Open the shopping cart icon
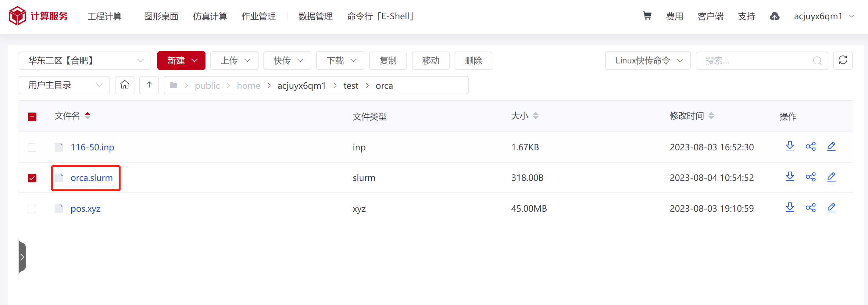 (647, 16)
